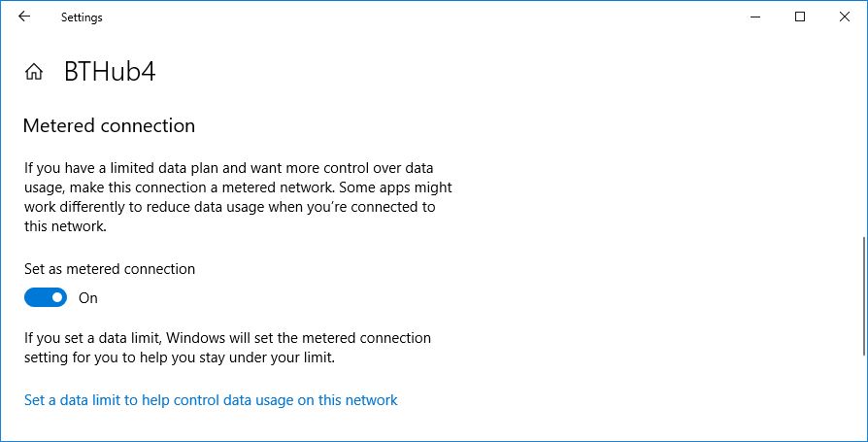
Task: Open the 'Set a data limit' link
Action: [211, 400]
